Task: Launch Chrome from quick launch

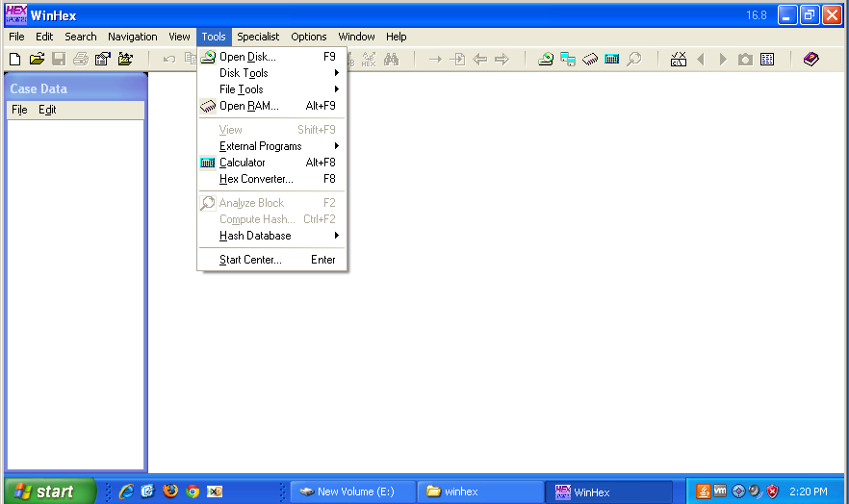Action: [193, 491]
